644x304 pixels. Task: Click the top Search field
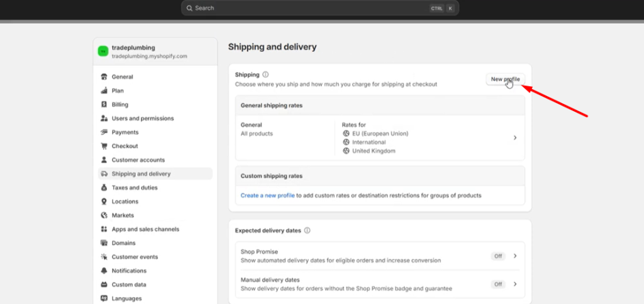point(320,8)
